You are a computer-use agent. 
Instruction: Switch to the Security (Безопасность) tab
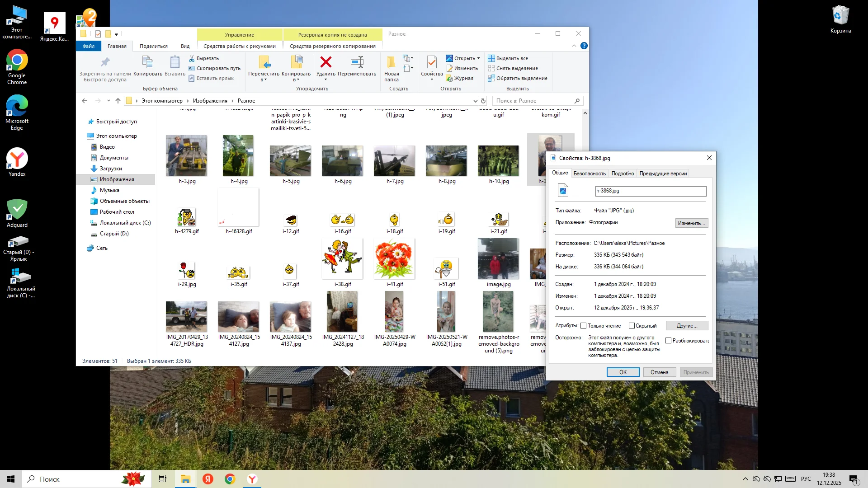pyautogui.click(x=589, y=174)
